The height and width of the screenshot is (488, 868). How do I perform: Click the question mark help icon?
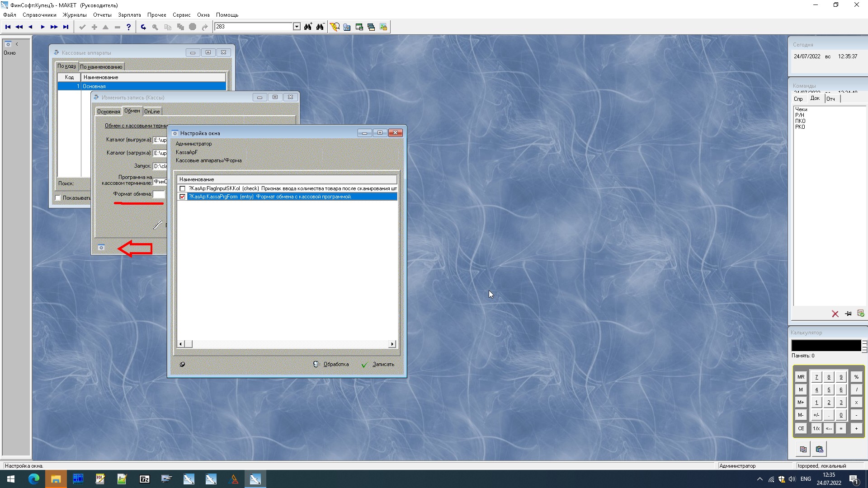point(129,27)
